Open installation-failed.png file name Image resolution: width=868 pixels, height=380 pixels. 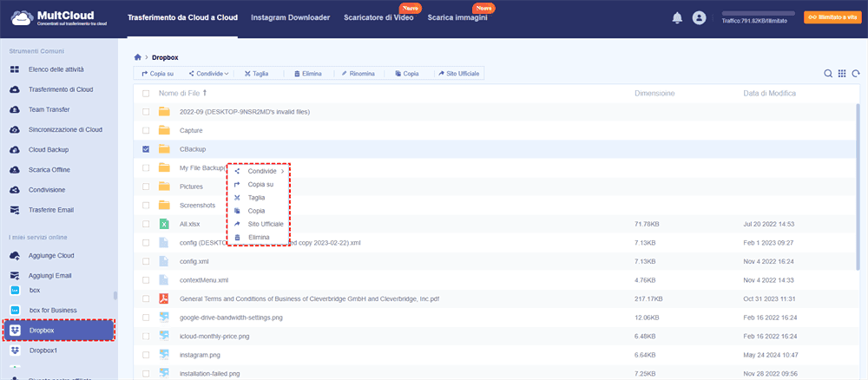pos(209,373)
